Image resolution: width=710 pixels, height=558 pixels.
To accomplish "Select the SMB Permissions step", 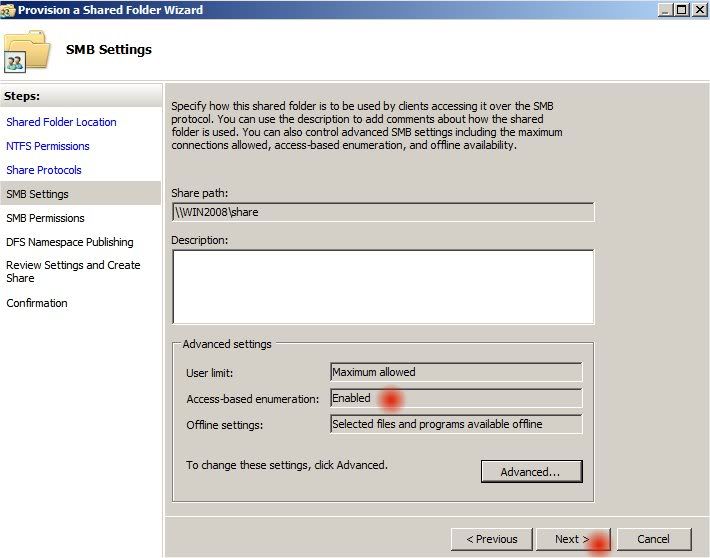I will coord(45,218).
